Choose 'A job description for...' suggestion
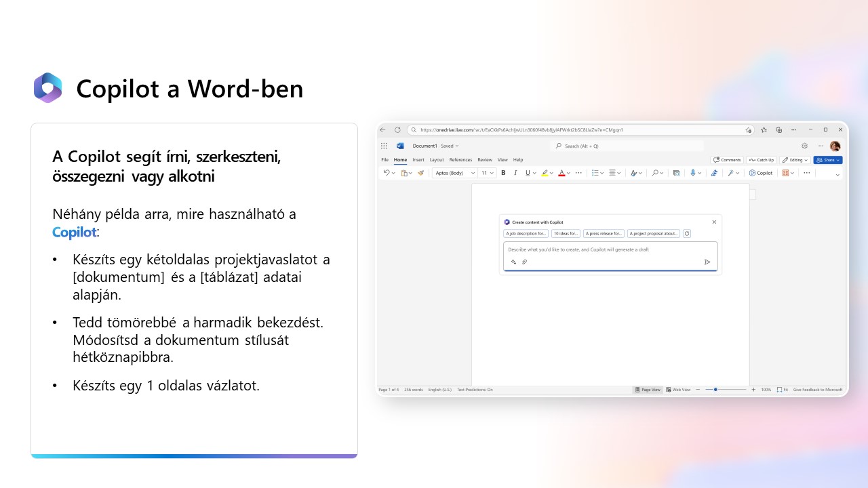 click(x=526, y=233)
